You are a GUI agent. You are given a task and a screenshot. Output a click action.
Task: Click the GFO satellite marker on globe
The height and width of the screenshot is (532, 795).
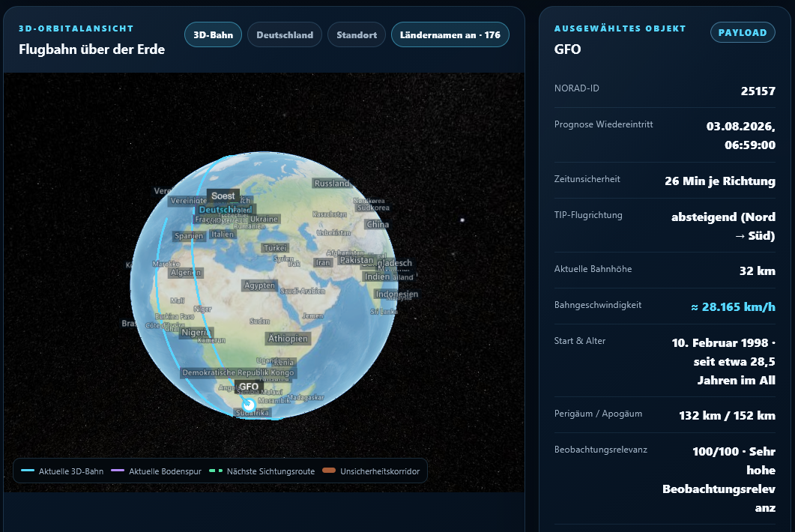[249, 405]
